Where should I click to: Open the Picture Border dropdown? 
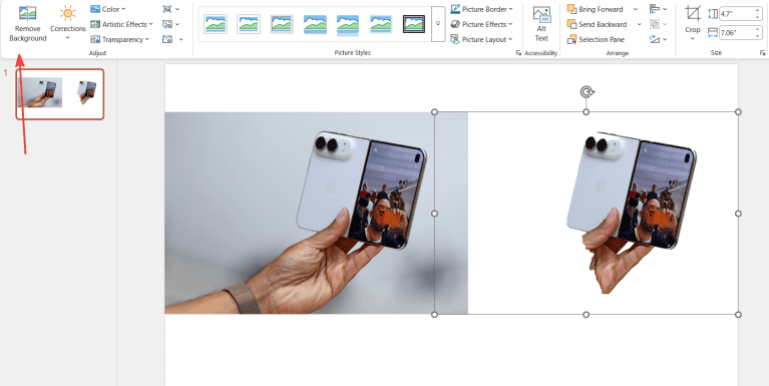pos(482,9)
